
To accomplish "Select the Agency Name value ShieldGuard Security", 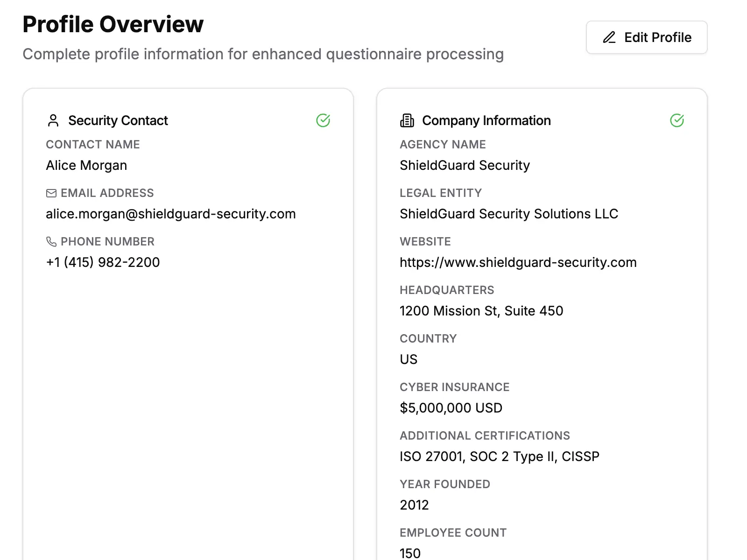I will coord(464,165).
